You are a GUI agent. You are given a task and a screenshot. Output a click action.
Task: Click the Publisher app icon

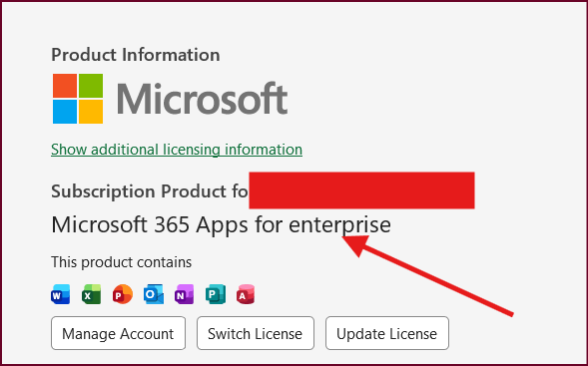coord(216,294)
